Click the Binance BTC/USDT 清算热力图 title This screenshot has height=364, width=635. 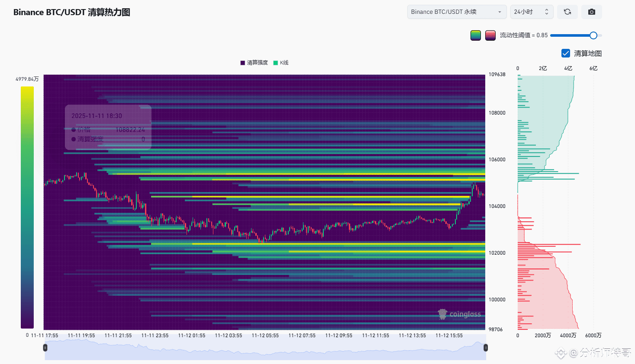[72, 13]
